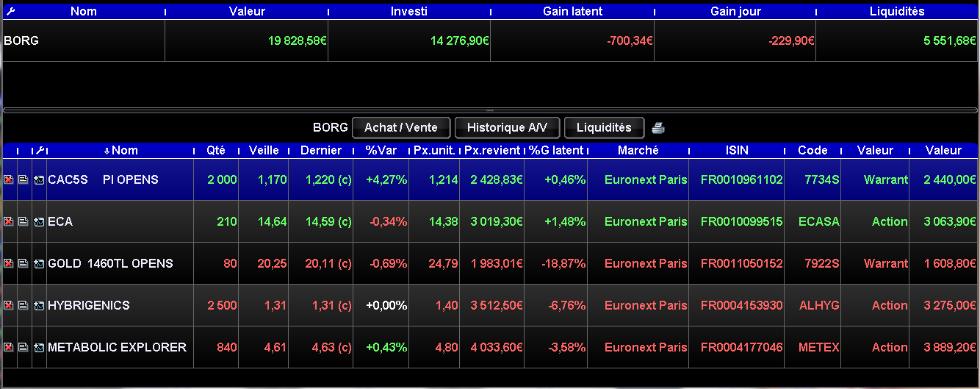Remove the GOLD 1460TL OPENS row via the red X

[x=9, y=264]
